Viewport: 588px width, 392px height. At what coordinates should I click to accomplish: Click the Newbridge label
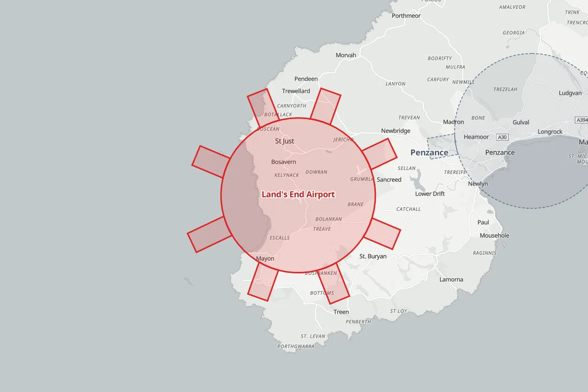pos(396,131)
